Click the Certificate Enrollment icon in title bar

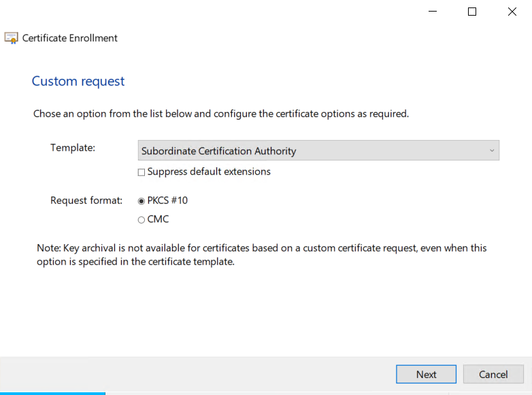coord(12,38)
